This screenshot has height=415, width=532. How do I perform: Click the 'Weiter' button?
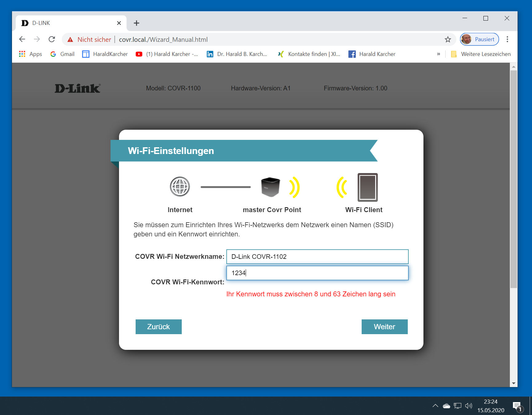pos(385,327)
